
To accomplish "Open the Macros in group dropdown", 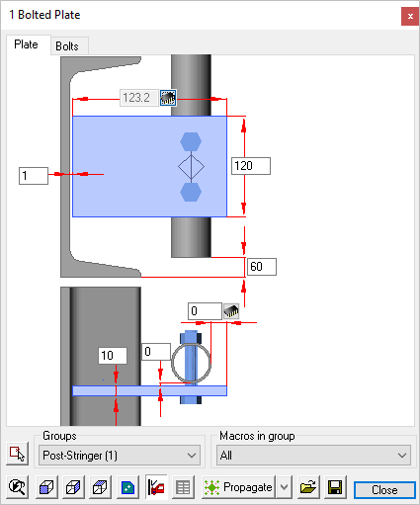I will tap(313, 456).
